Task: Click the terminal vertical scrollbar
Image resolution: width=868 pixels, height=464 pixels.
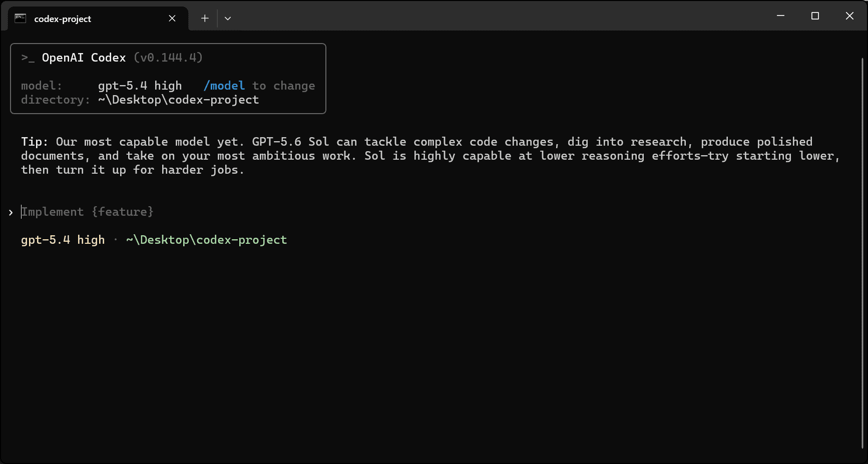Action: tap(862, 253)
